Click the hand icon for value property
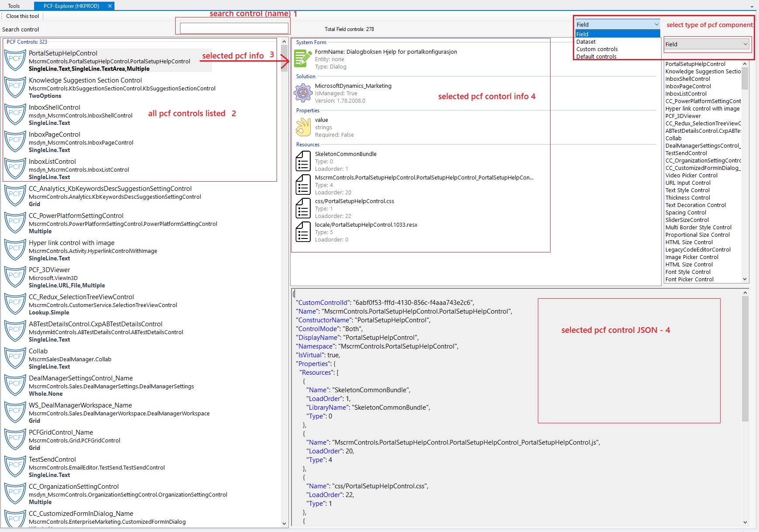 (303, 127)
